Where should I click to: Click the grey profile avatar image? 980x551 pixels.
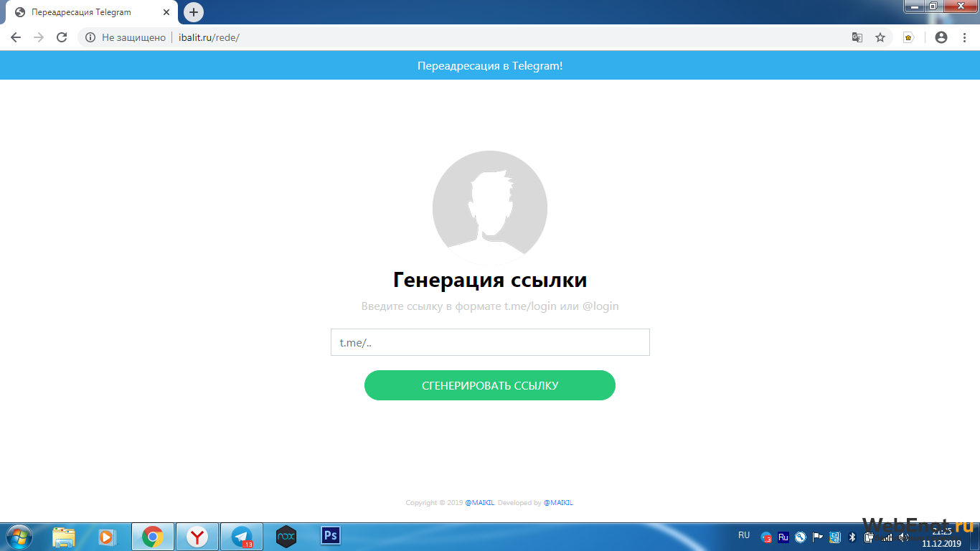pyautogui.click(x=490, y=208)
